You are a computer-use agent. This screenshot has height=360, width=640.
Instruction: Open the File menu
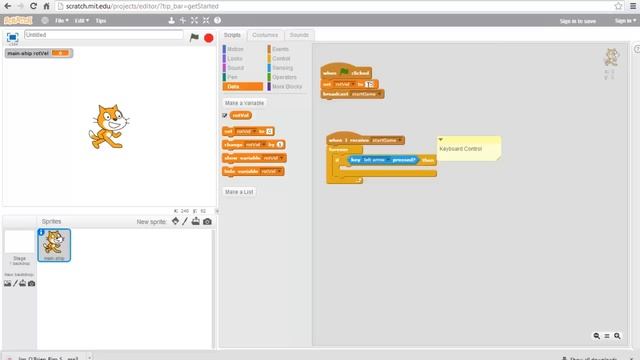coord(62,20)
